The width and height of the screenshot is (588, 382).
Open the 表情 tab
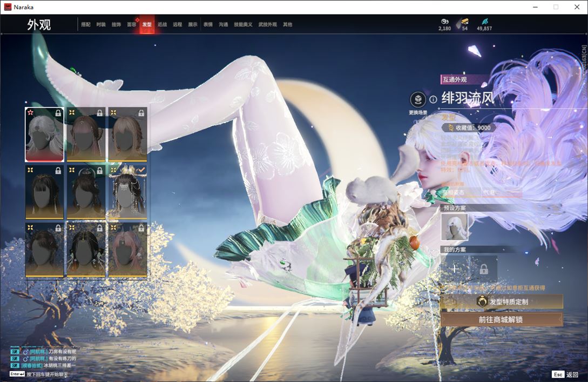[x=208, y=24]
